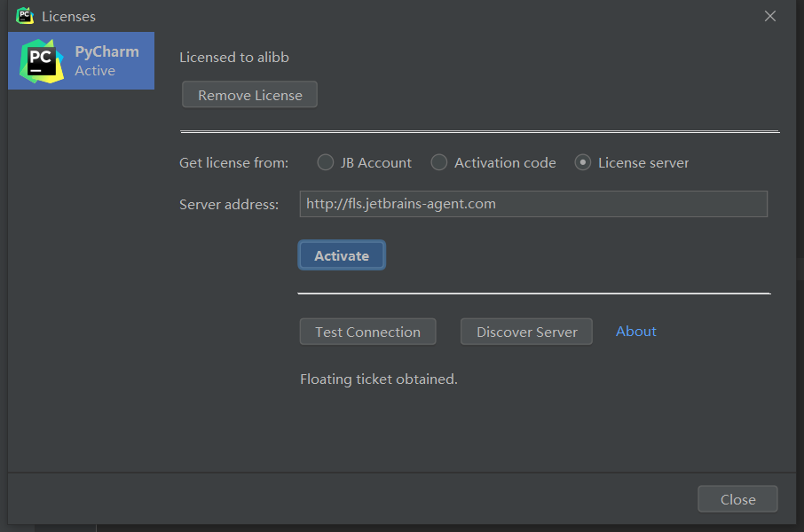804x532 pixels.
Task: Click the Activate button
Action: (x=342, y=254)
